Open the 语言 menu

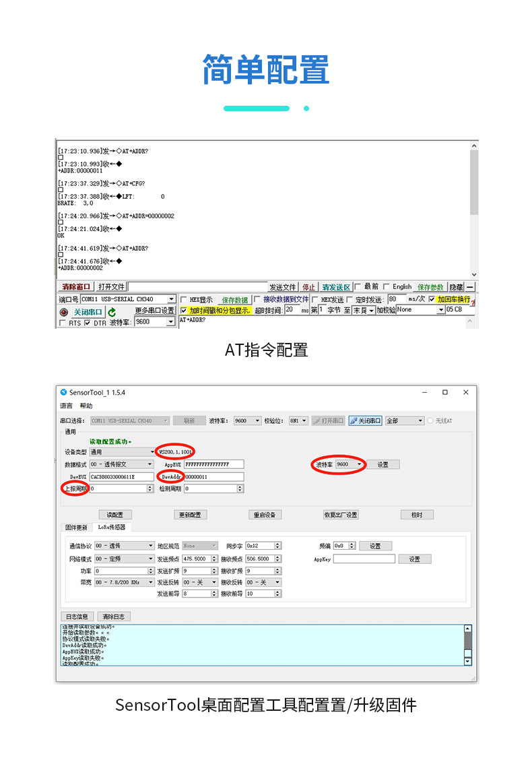67,406
